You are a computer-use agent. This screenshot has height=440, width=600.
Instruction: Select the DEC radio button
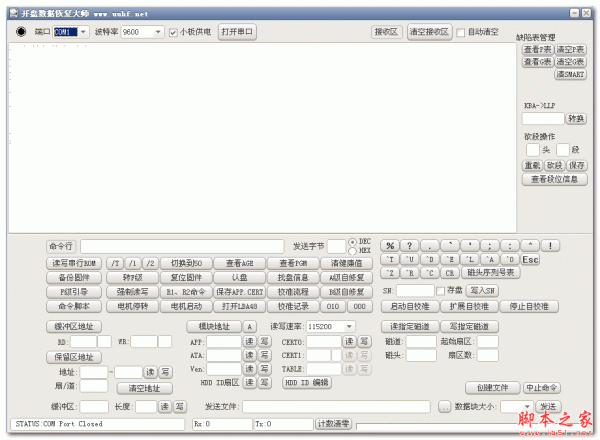[352, 242]
